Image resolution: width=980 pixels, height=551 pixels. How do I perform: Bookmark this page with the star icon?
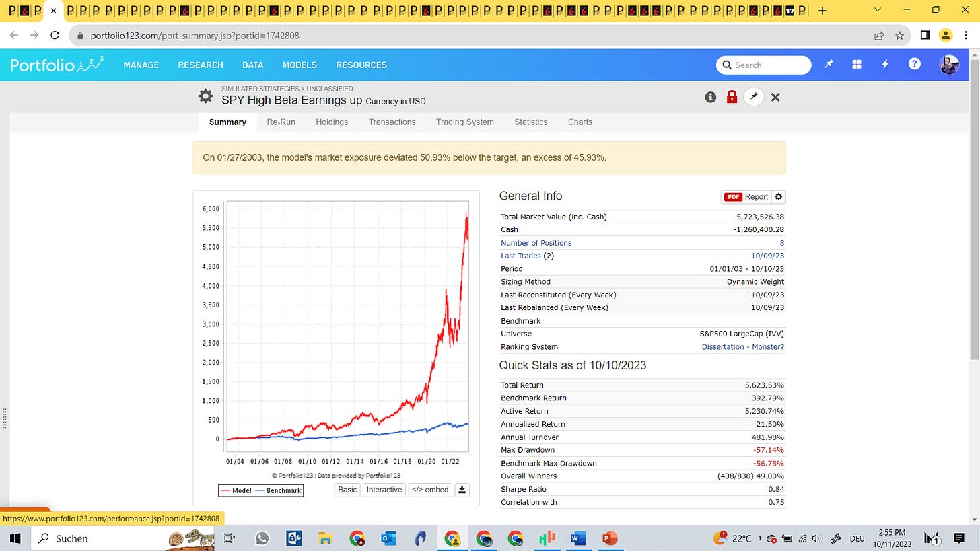[x=899, y=35]
